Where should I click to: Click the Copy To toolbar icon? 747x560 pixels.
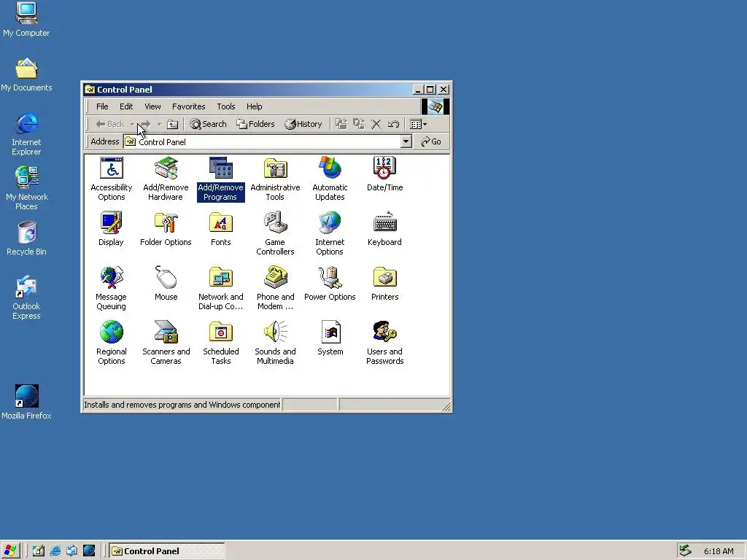coord(359,124)
